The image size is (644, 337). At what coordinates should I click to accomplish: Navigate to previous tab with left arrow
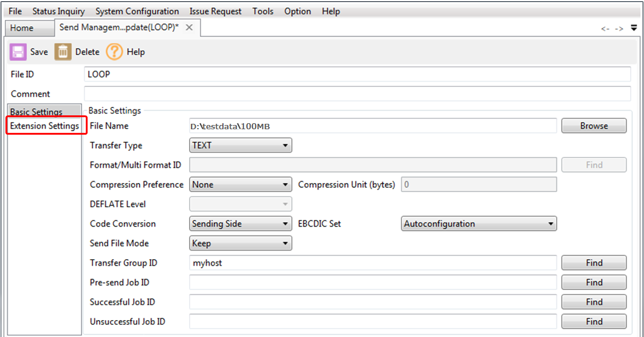pyautogui.click(x=605, y=28)
